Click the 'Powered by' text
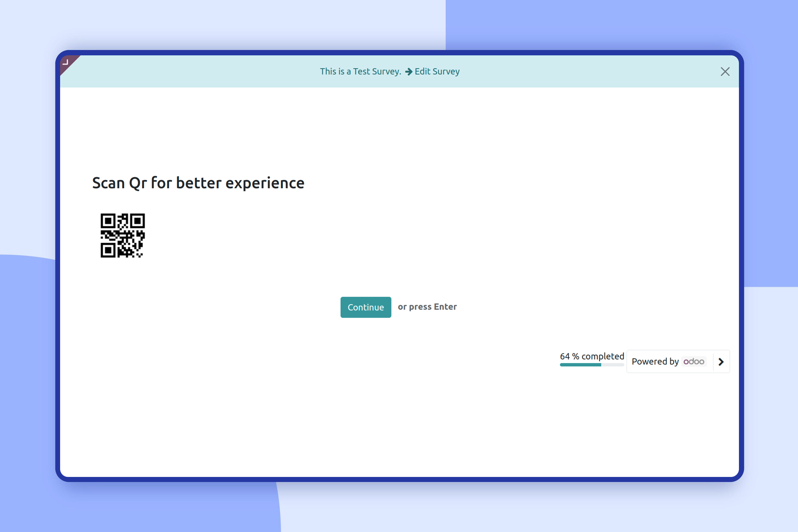Viewport: 798px width, 532px height. (x=655, y=362)
